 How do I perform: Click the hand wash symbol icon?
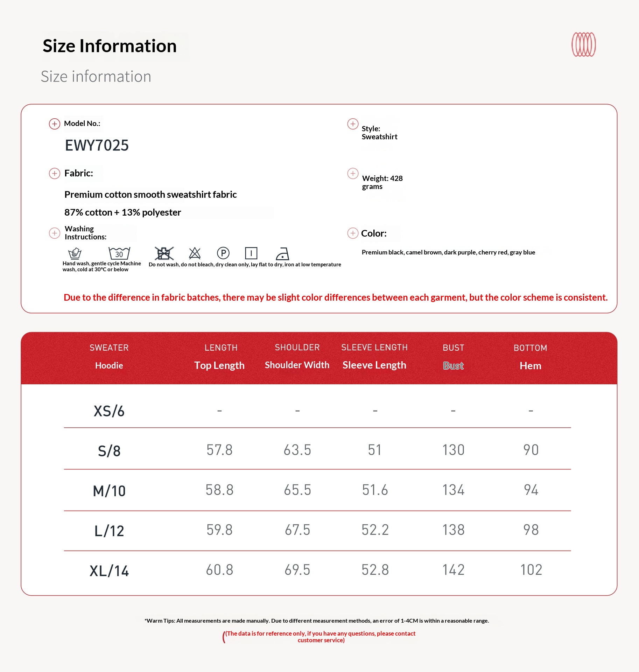pyautogui.click(x=75, y=253)
